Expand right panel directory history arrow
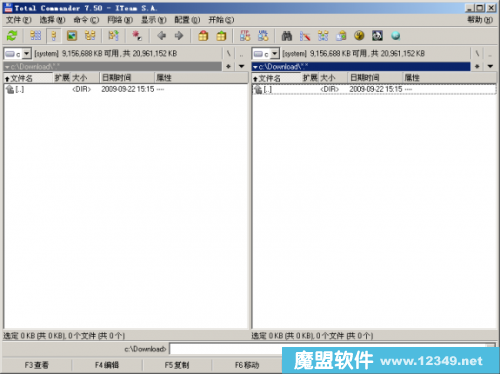The height and width of the screenshot is (374, 500). [490, 66]
